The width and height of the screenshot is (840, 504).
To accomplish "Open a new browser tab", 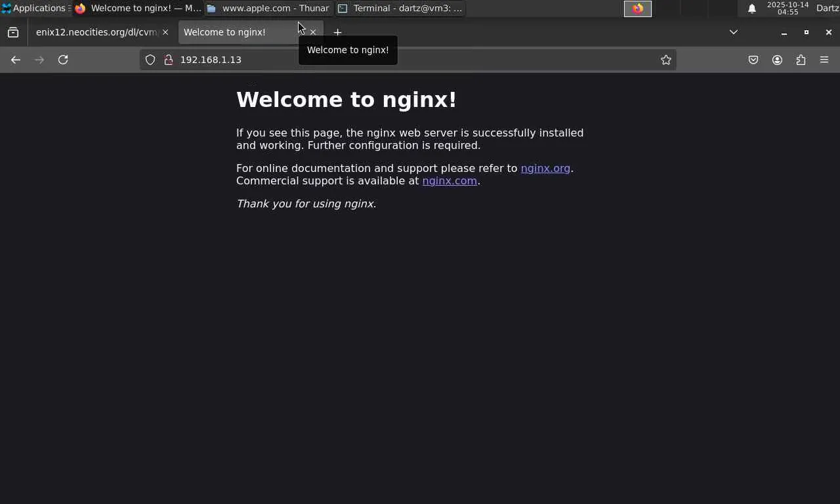I will point(337,32).
